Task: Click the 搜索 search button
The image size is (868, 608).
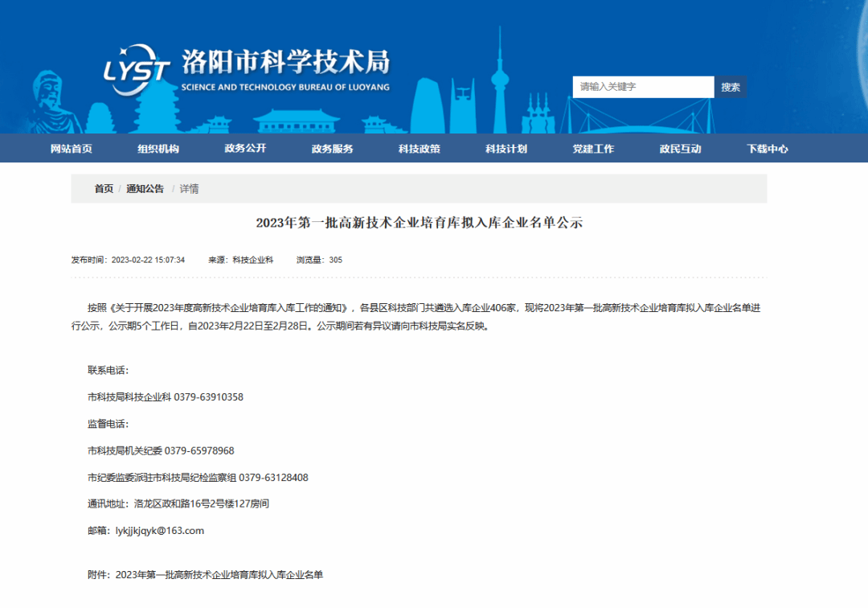Action: point(730,87)
